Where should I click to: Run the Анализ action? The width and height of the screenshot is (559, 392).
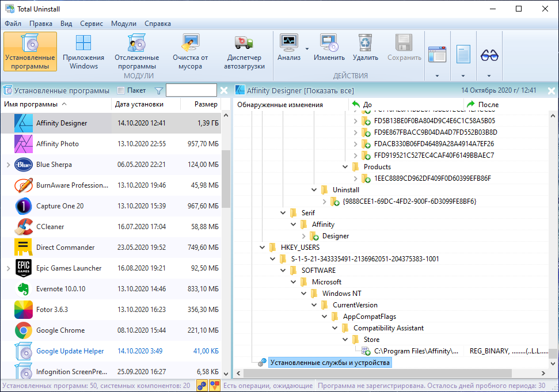(289, 48)
